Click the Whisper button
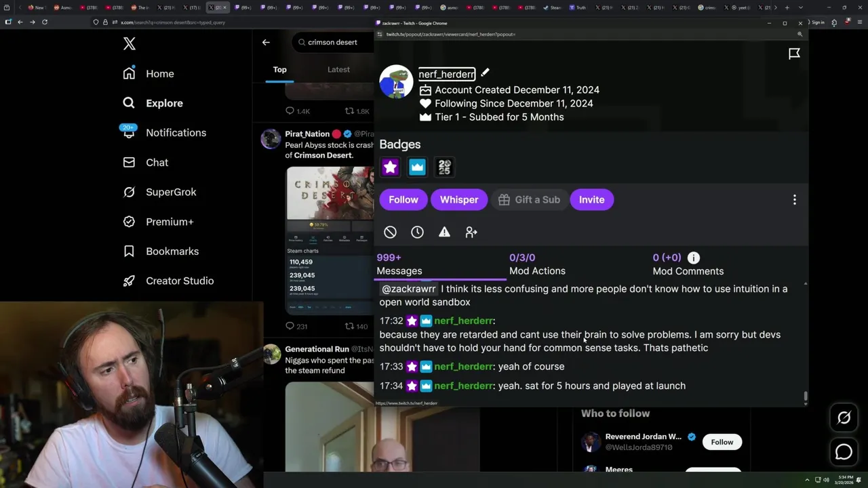The image size is (868, 488). 459,199
